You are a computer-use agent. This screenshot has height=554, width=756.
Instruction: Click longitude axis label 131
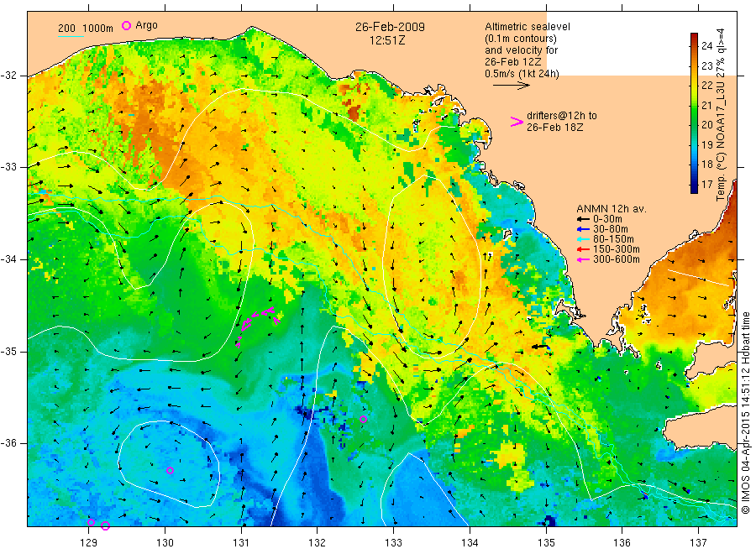(241, 543)
